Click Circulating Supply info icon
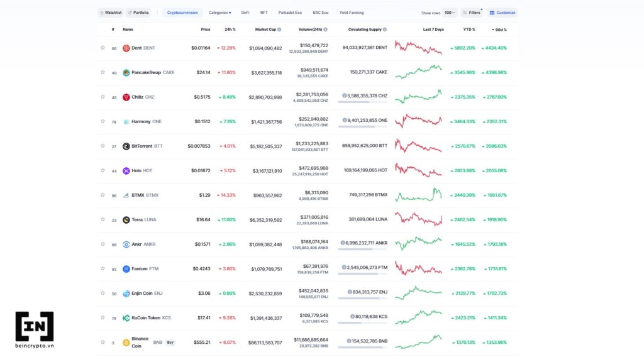This screenshot has height=357, width=644. coord(385,30)
